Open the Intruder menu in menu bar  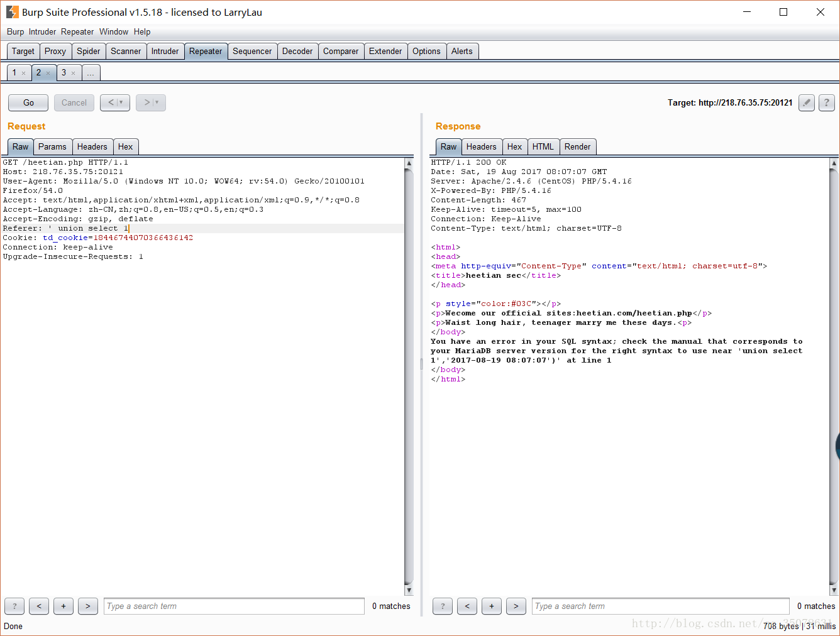click(42, 32)
